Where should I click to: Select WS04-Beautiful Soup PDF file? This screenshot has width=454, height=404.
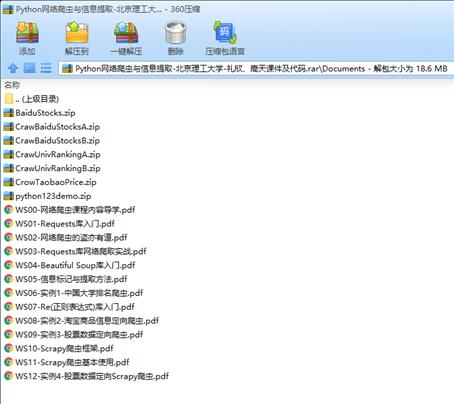point(69,265)
